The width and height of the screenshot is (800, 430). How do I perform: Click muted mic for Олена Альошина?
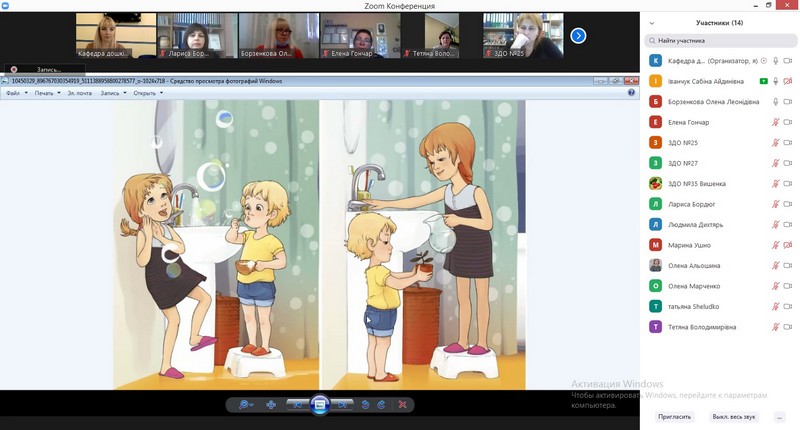pyautogui.click(x=776, y=265)
